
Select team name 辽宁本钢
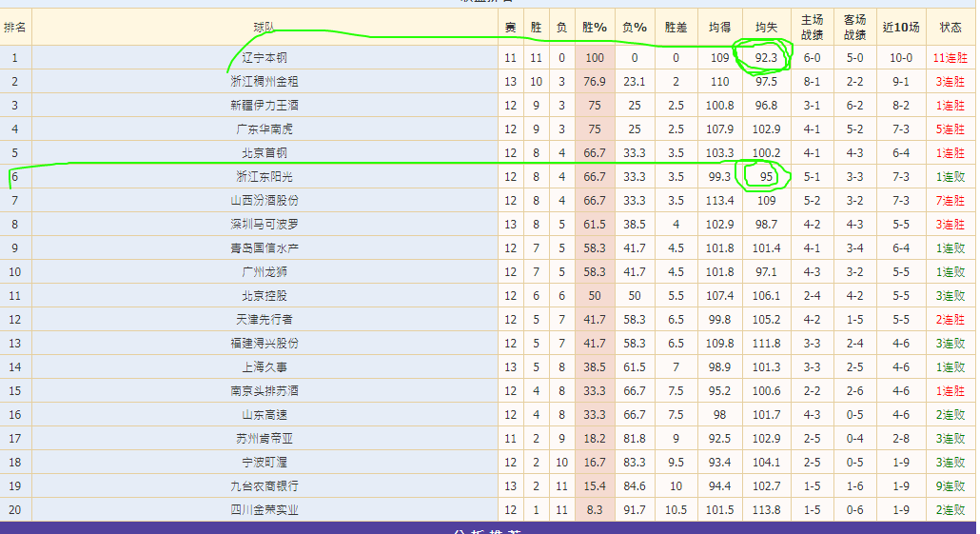265,57
